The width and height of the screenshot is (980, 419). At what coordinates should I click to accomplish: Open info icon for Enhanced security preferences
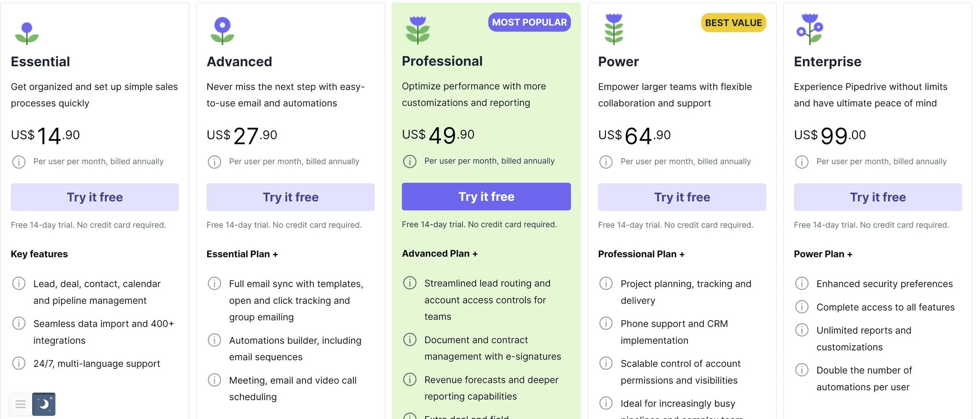[x=802, y=283]
